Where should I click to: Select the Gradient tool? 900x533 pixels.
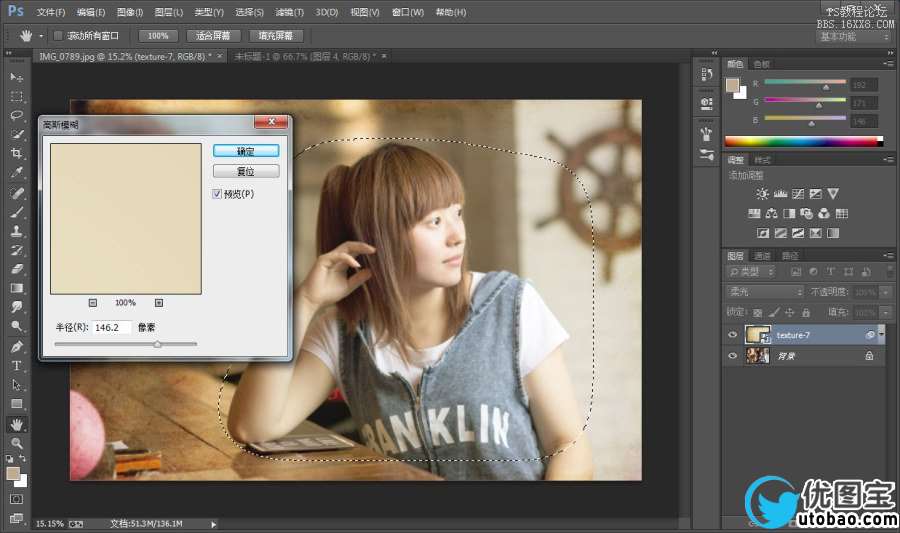pos(16,288)
